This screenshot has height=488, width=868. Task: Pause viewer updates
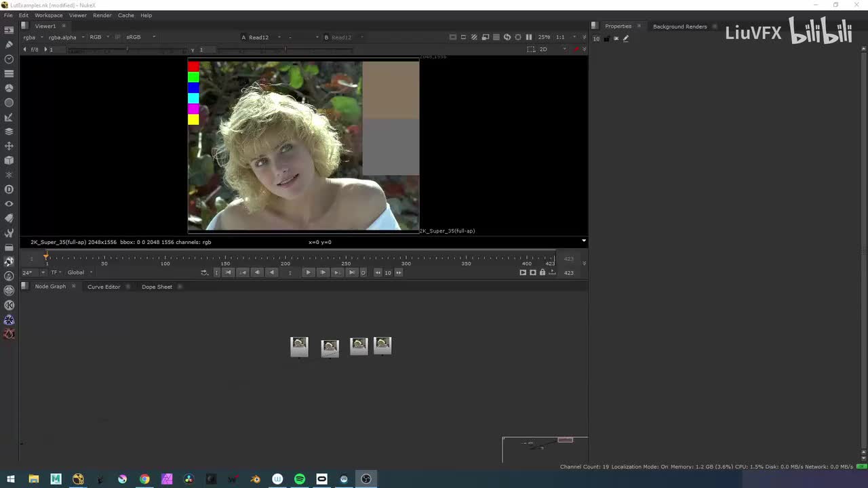[x=529, y=37]
